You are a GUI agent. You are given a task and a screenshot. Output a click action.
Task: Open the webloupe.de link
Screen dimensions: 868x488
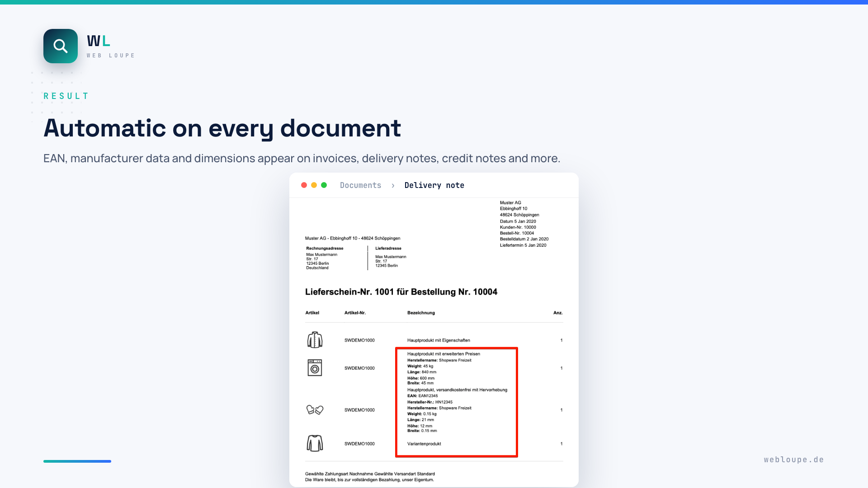(x=794, y=460)
